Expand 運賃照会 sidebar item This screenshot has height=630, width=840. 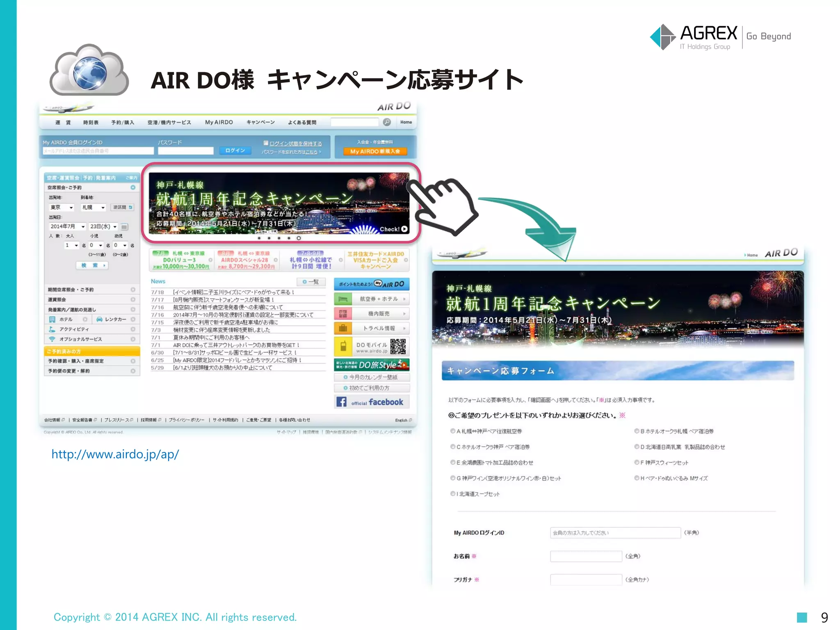pos(92,299)
